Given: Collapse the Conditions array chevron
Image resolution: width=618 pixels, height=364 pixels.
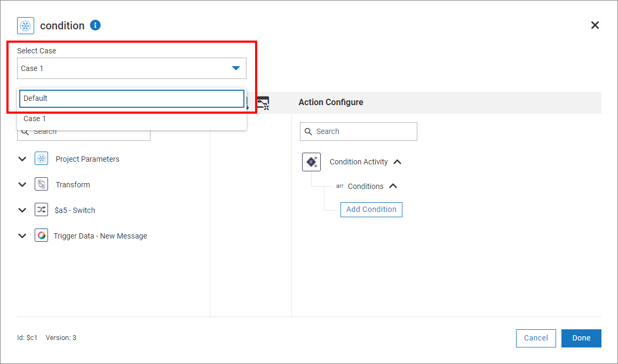Looking at the screenshot, I should click(393, 186).
